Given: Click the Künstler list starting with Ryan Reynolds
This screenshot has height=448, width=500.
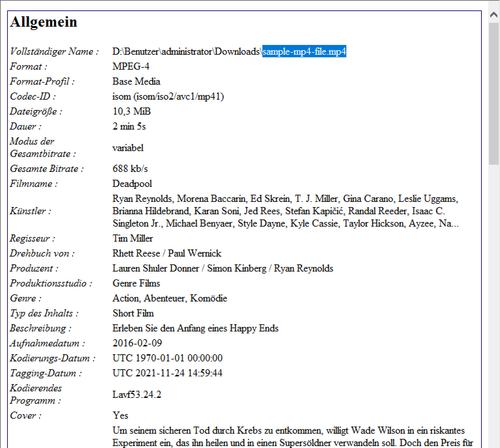Looking at the screenshot, I should tap(286, 211).
